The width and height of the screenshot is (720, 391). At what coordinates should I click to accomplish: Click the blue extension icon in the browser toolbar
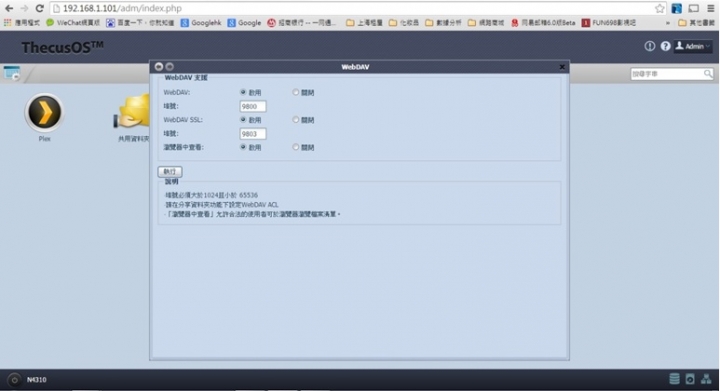[676, 8]
